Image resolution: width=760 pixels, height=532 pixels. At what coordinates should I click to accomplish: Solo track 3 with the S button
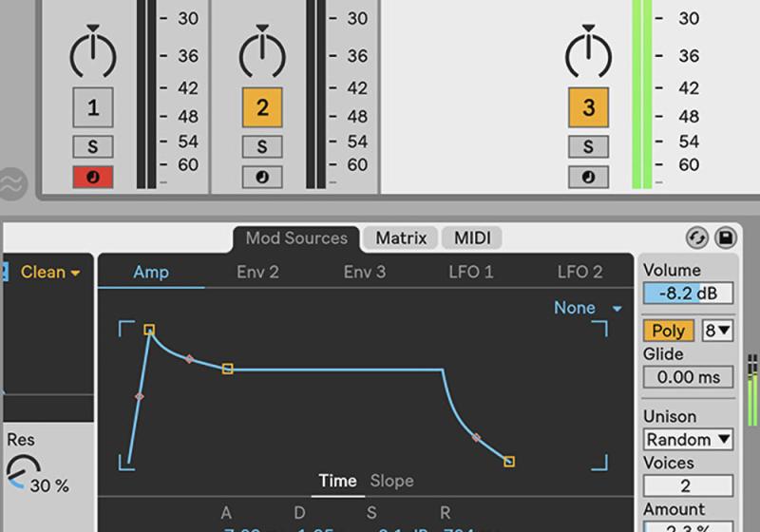click(x=588, y=146)
